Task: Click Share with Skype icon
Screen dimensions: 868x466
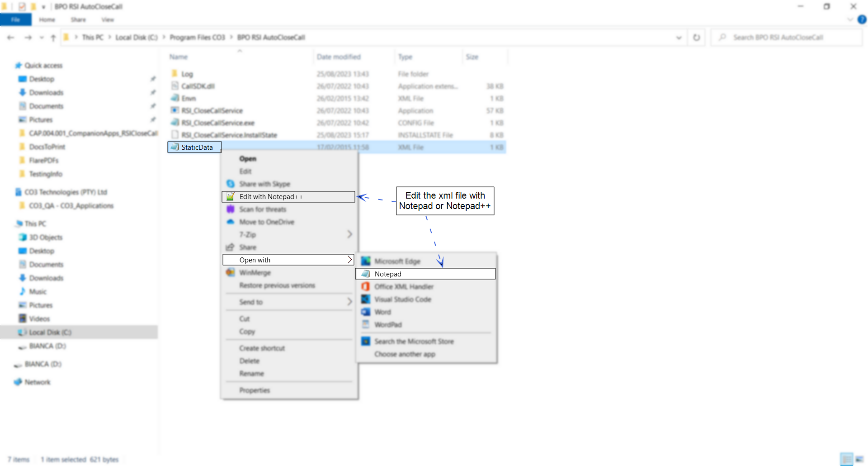Action: click(231, 184)
